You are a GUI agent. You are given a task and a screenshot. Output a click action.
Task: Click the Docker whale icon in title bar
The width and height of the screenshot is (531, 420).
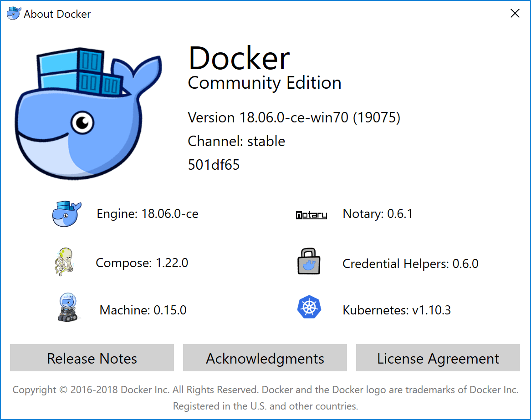[13, 13]
